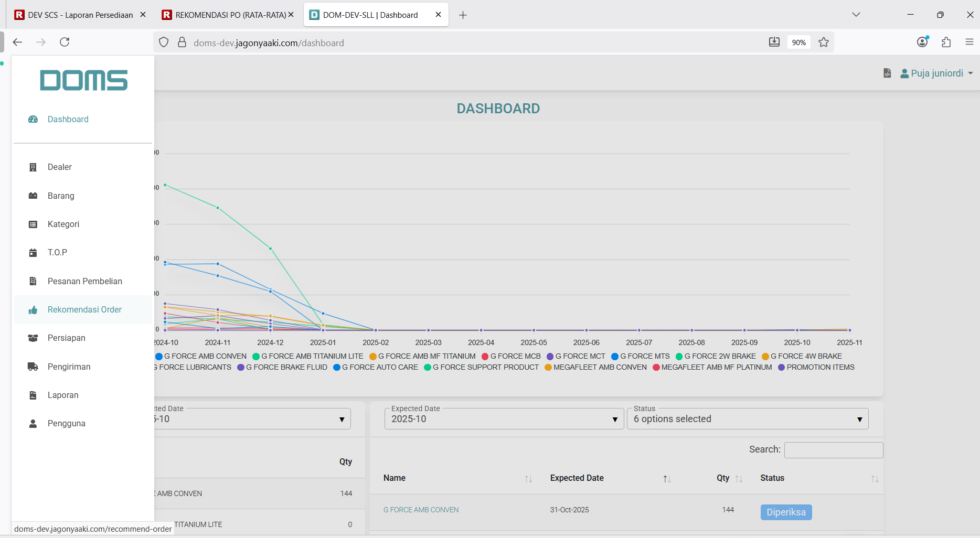This screenshot has height=538, width=980.
Task: Click the Barang box icon
Action: (33, 196)
